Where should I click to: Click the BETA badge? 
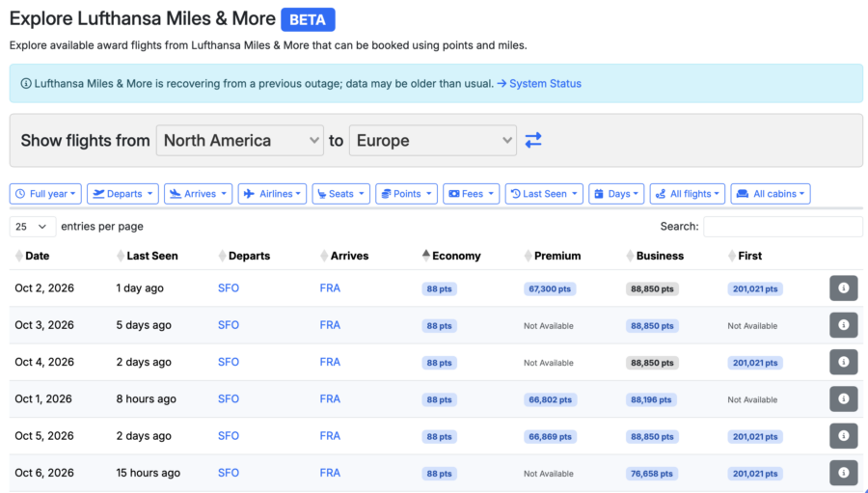pyautogui.click(x=308, y=20)
